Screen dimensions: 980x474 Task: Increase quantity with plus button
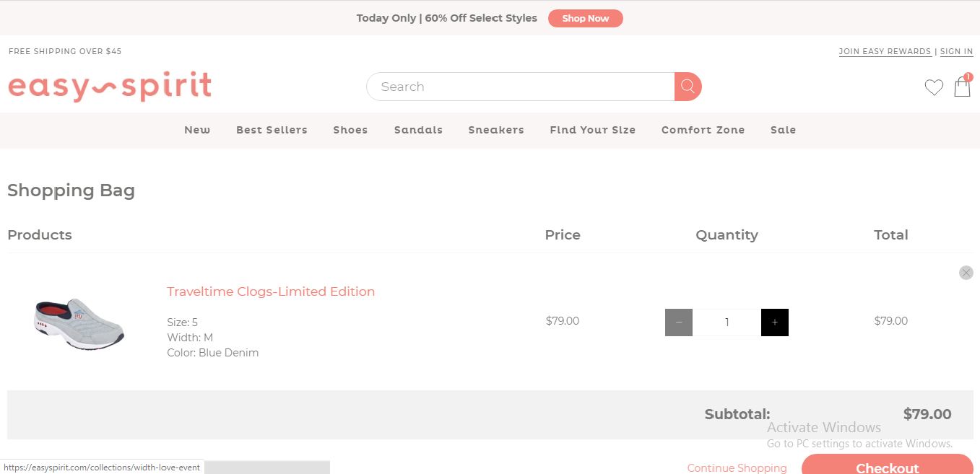[775, 322]
